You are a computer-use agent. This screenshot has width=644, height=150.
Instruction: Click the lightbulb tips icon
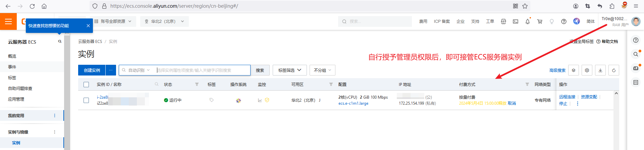(552, 21)
